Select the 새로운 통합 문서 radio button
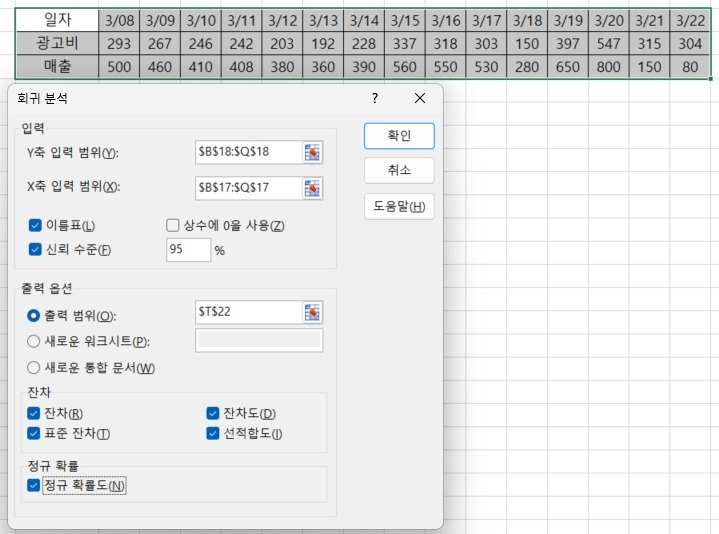Screen dimensions: 719x534 point(33,368)
